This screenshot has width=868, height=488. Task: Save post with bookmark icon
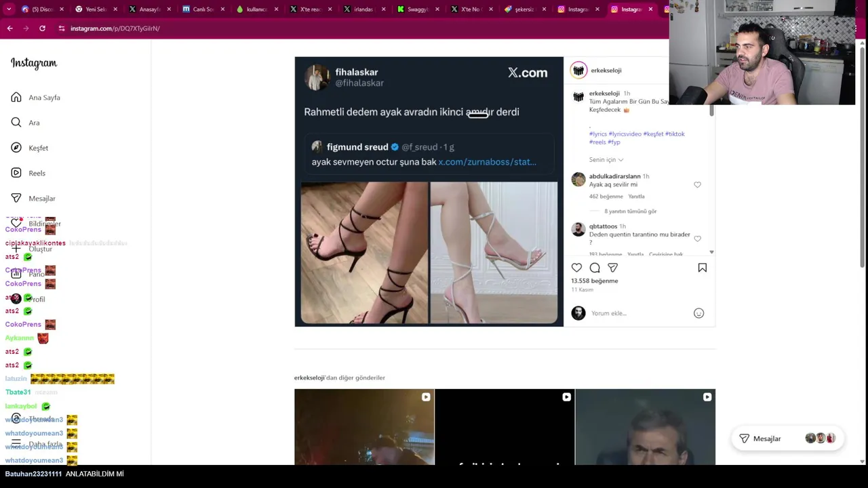coord(703,268)
